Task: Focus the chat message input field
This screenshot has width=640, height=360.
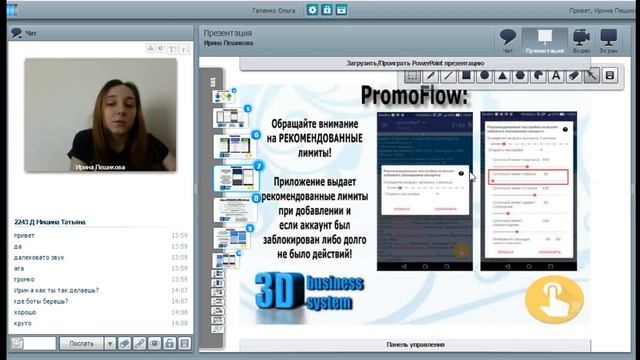Action: point(39,344)
